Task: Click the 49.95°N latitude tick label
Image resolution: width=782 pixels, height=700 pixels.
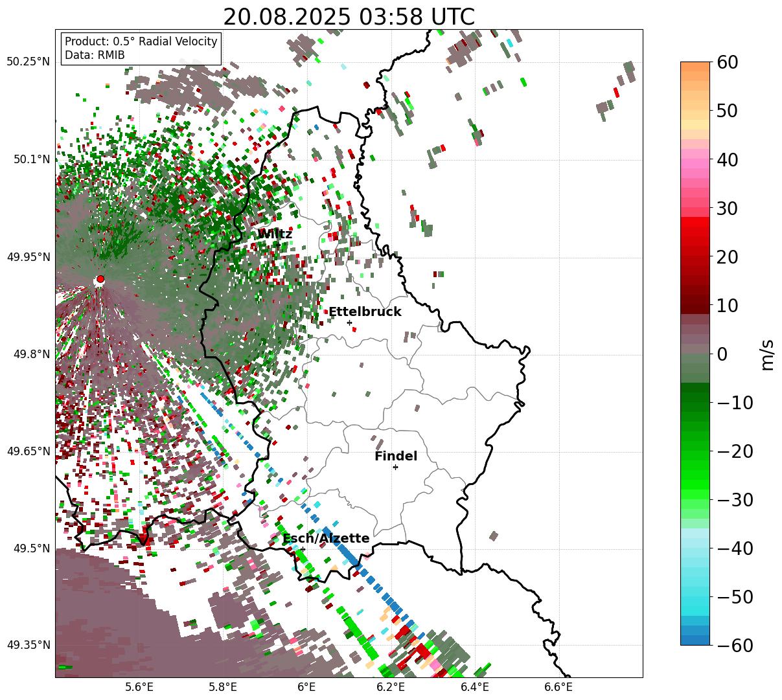Action: (28, 257)
